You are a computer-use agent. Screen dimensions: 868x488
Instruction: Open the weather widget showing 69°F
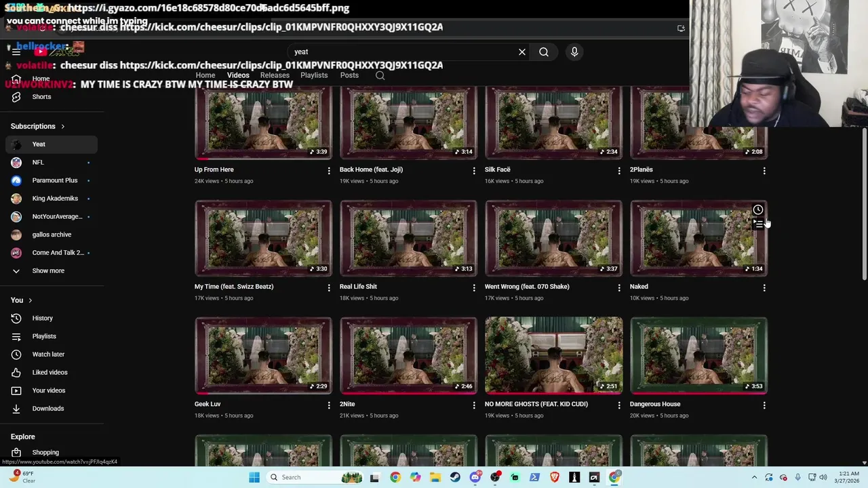23,477
